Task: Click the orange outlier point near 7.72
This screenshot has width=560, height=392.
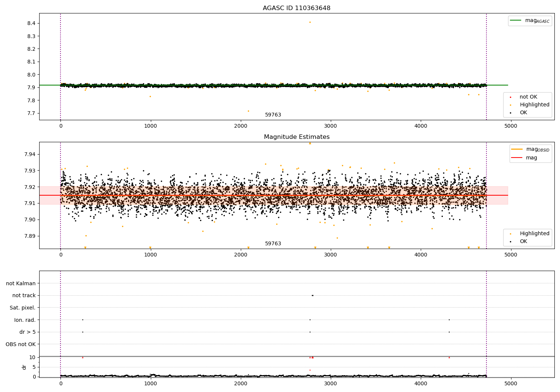Action: (x=248, y=111)
